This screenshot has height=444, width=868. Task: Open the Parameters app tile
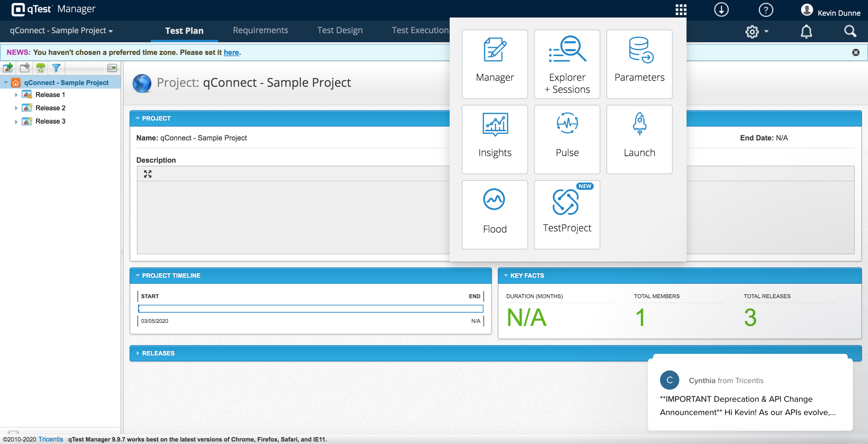click(639, 64)
